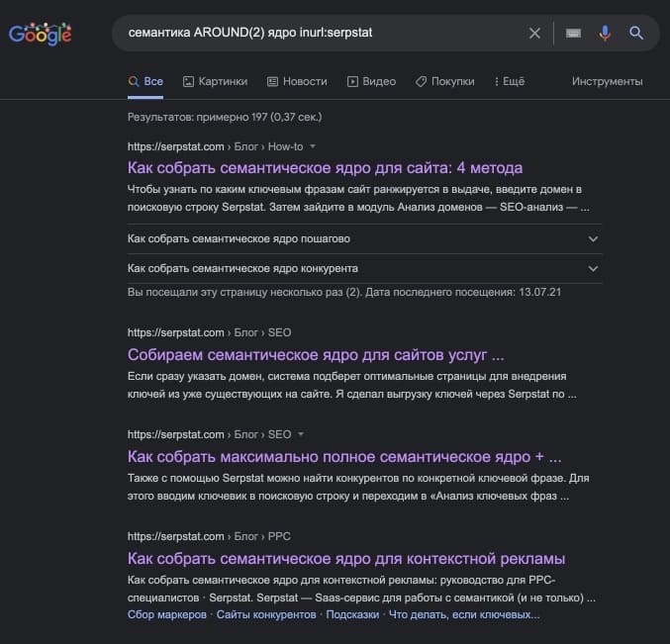Switch to Покупки tab
The height and width of the screenshot is (644, 670).
tap(444, 81)
